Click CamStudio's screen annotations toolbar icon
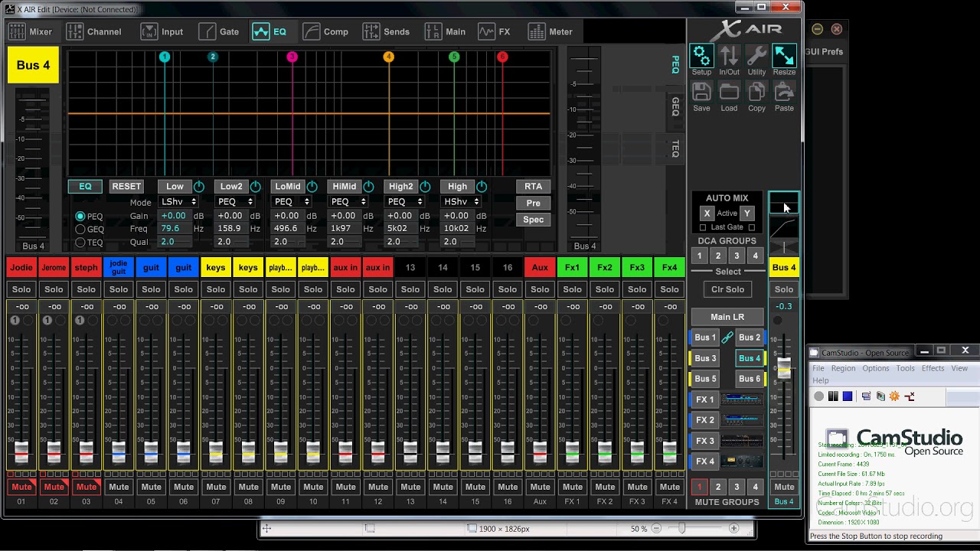 (x=866, y=396)
